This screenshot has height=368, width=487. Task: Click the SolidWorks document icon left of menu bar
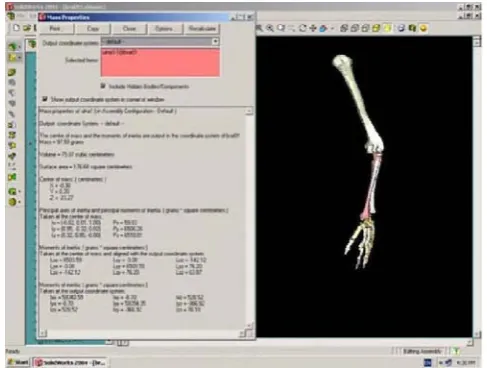(x=11, y=16)
